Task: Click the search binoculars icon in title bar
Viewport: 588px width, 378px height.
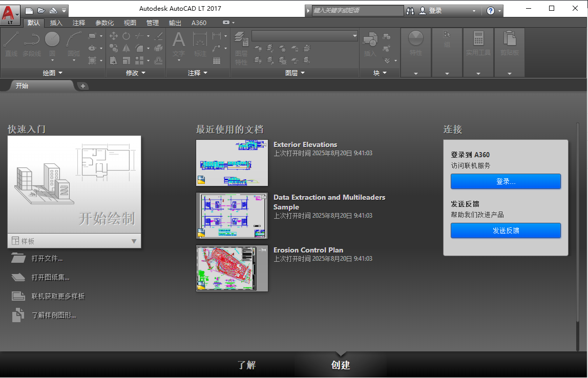Action: 410,10
